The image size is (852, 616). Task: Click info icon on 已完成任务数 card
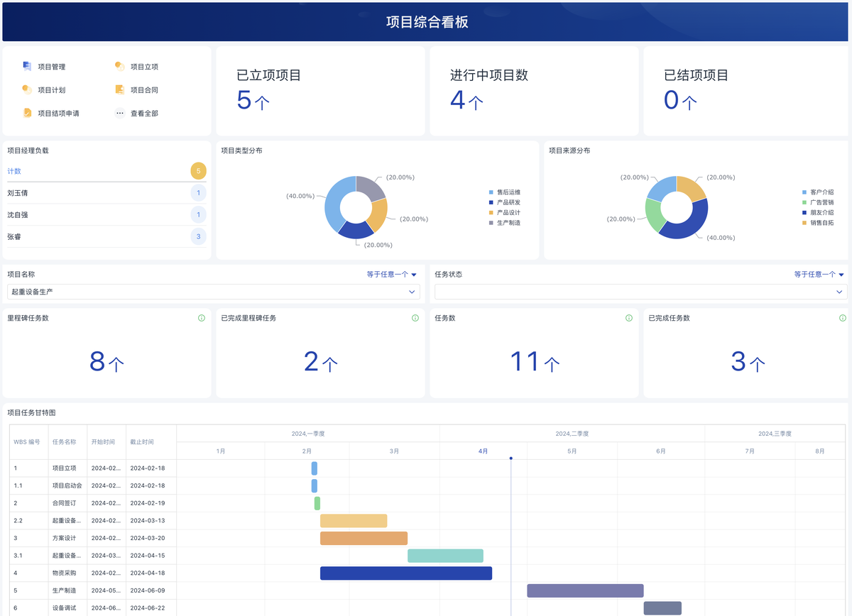click(843, 318)
